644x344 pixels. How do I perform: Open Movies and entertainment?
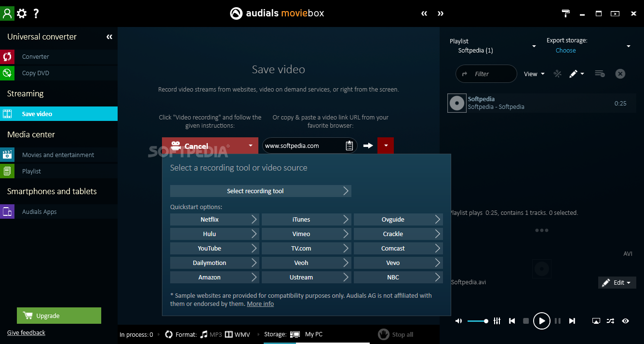(x=59, y=155)
